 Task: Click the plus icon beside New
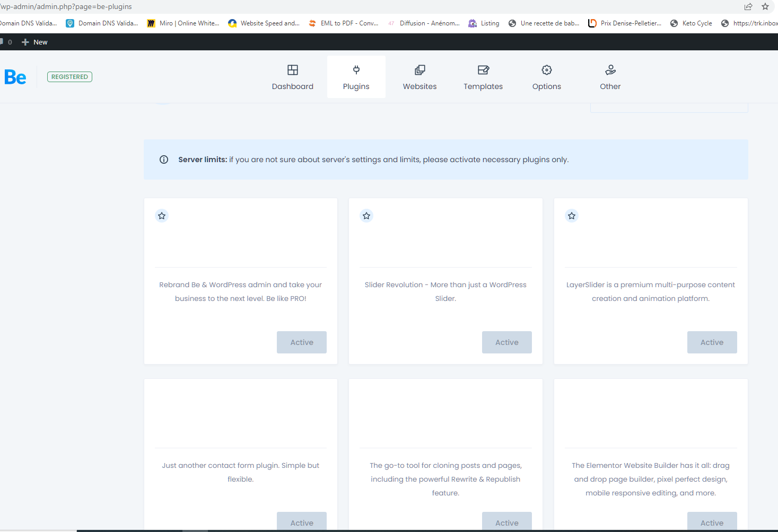pyautogui.click(x=25, y=42)
